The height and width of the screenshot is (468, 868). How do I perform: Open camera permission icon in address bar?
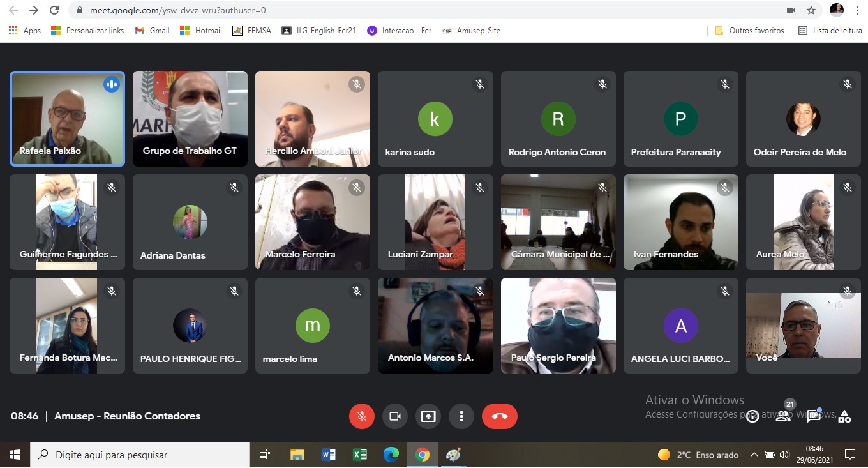click(x=791, y=10)
